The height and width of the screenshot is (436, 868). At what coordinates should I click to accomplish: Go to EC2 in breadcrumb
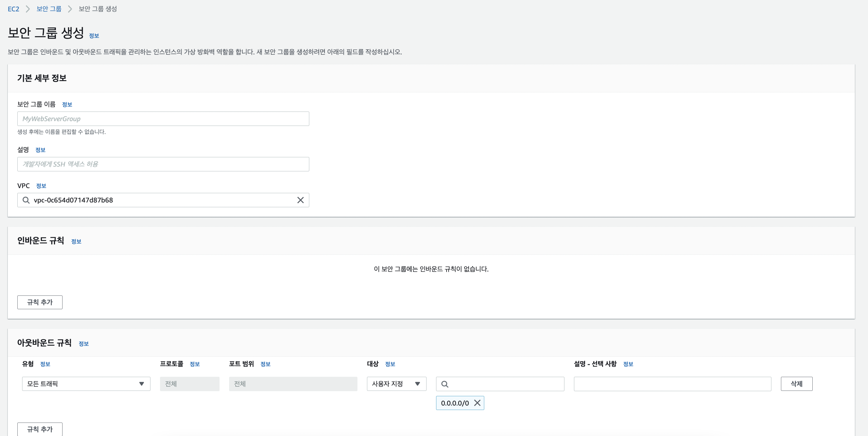tap(13, 9)
